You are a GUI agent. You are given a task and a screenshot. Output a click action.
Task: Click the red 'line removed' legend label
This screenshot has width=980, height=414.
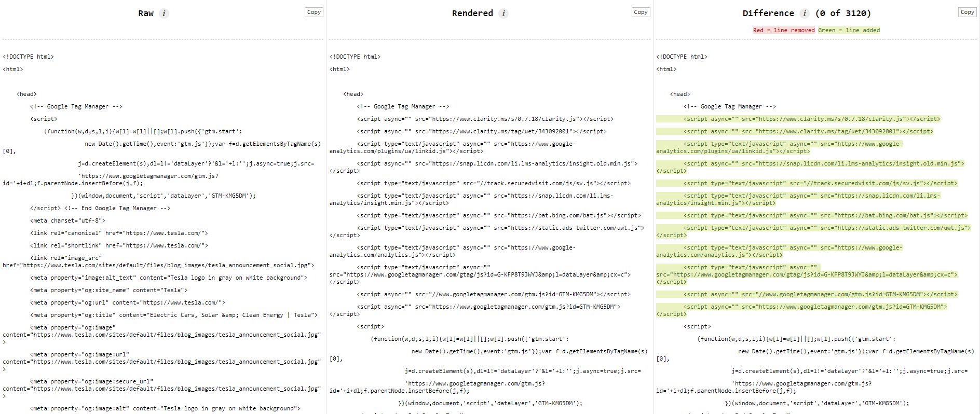[783, 30]
